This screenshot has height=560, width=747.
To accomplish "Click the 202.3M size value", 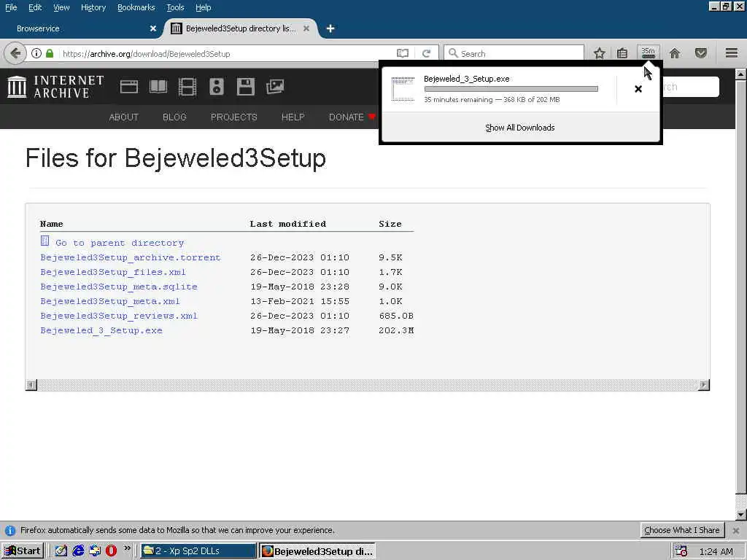I will point(396,330).
